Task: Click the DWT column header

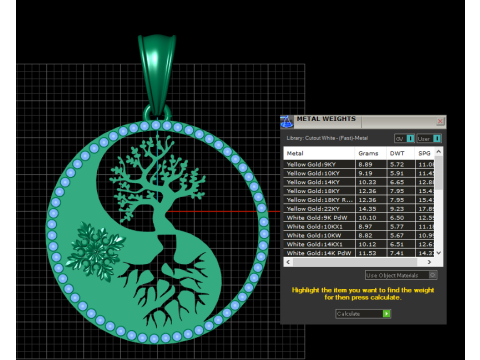Action: [400, 153]
